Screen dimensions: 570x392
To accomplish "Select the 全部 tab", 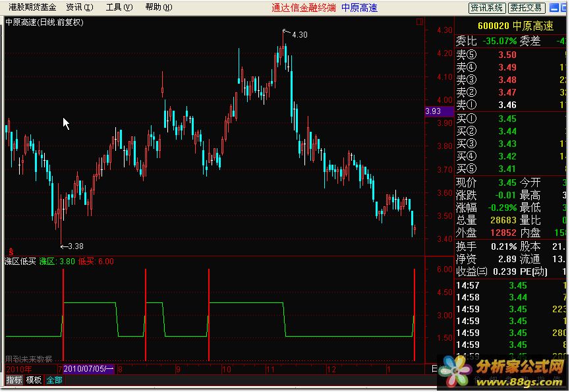I will [54, 380].
